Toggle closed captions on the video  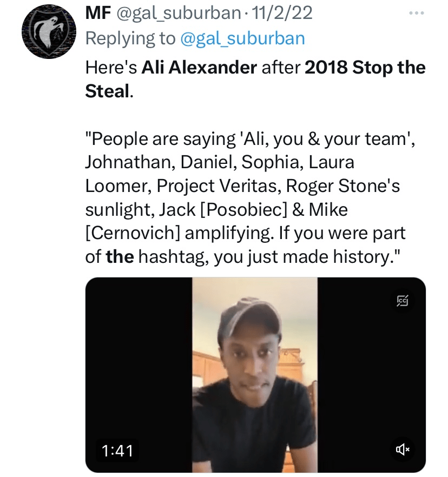coord(401,300)
